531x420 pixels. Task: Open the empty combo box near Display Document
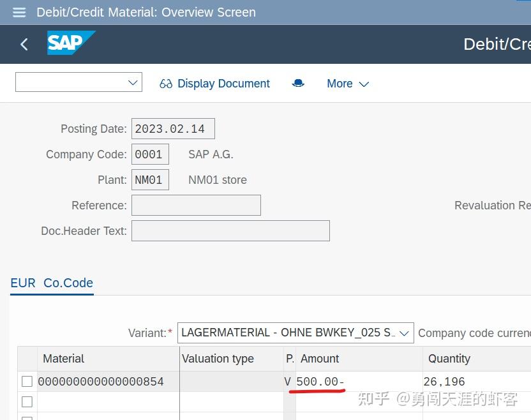click(78, 82)
